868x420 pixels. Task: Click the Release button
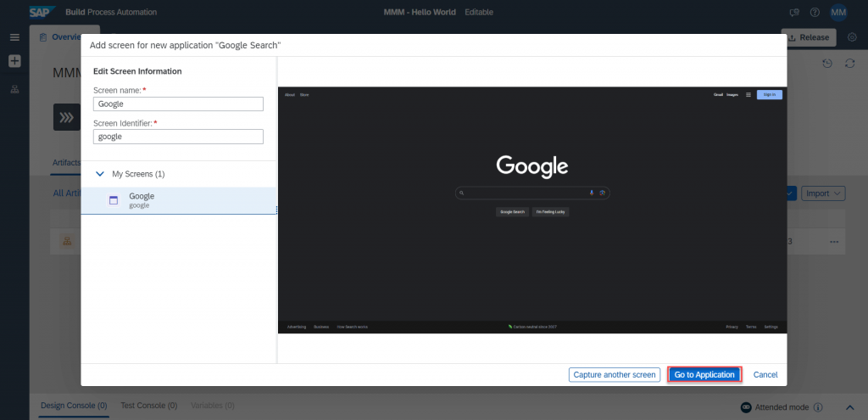(x=808, y=37)
